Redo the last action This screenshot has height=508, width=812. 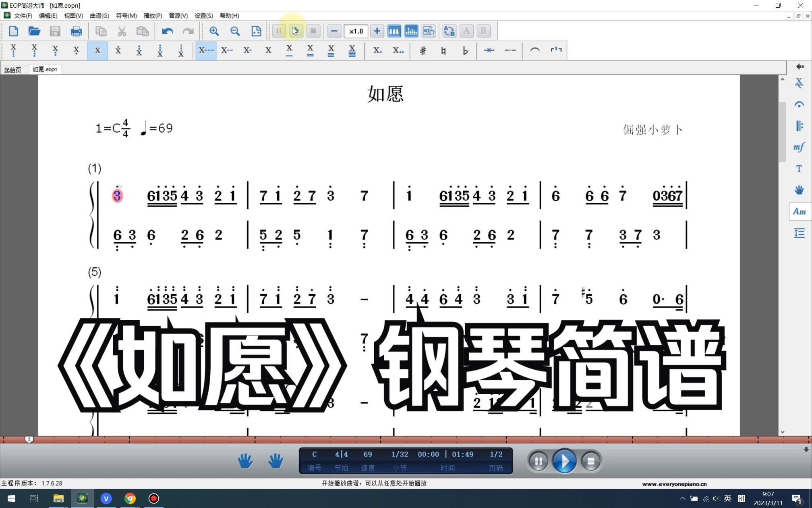[x=188, y=31]
